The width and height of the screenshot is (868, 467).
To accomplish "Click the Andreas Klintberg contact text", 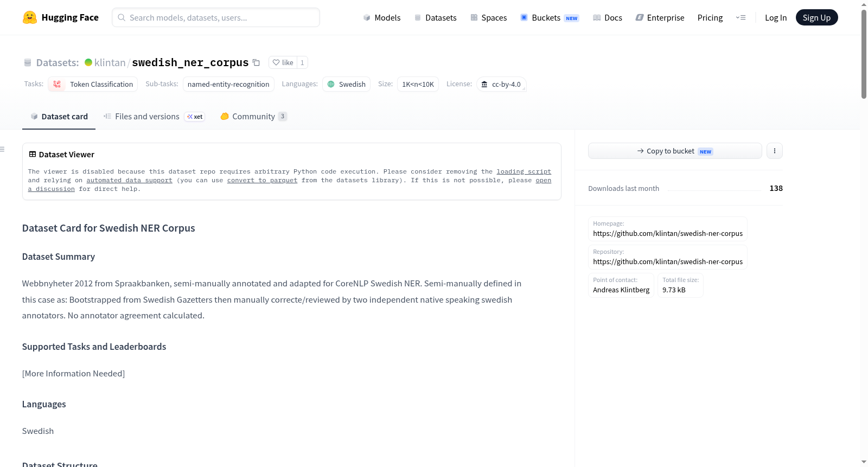I will tap(621, 290).
